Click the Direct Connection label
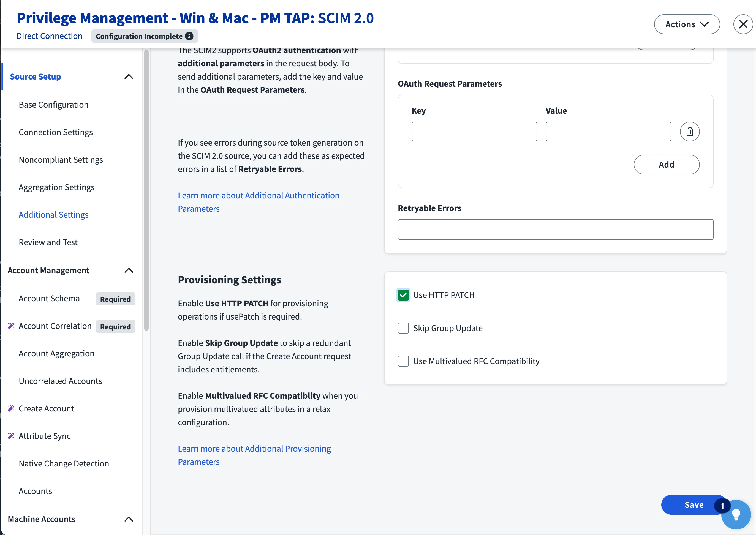The image size is (756, 535). pos(50,36)
